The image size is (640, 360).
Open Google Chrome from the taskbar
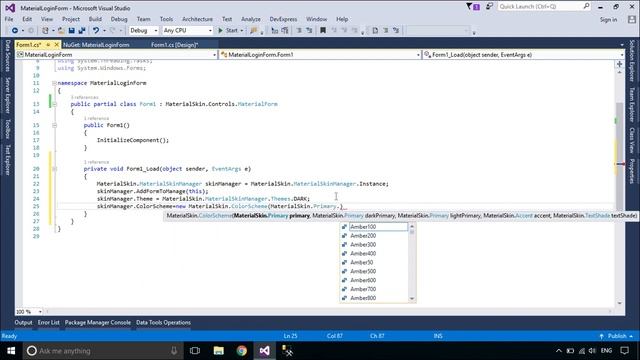(242, 351)
